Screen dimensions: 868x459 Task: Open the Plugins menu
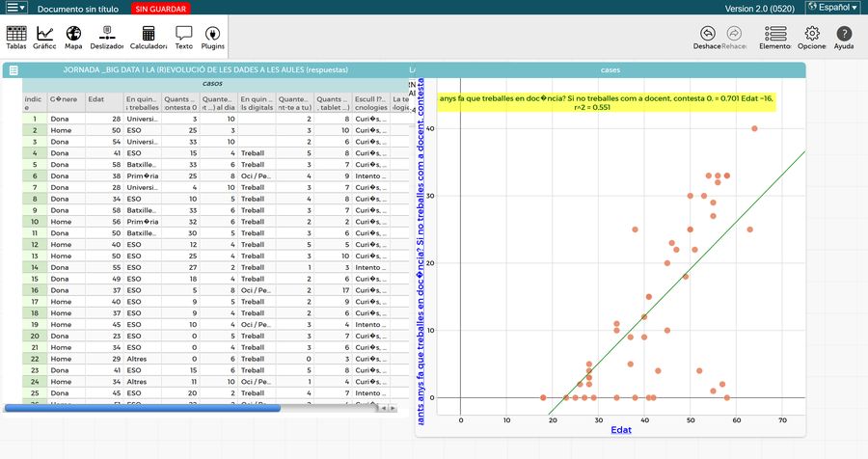pos(212,37)
